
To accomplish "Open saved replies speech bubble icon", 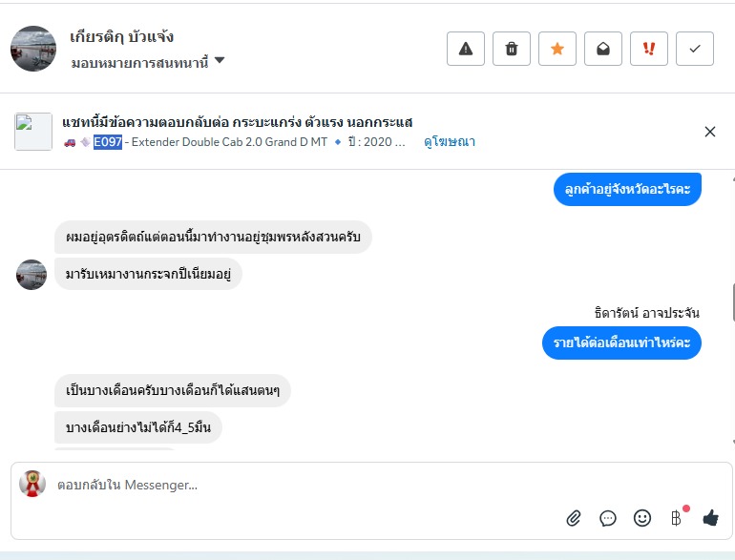I will [x=608, y=518].
